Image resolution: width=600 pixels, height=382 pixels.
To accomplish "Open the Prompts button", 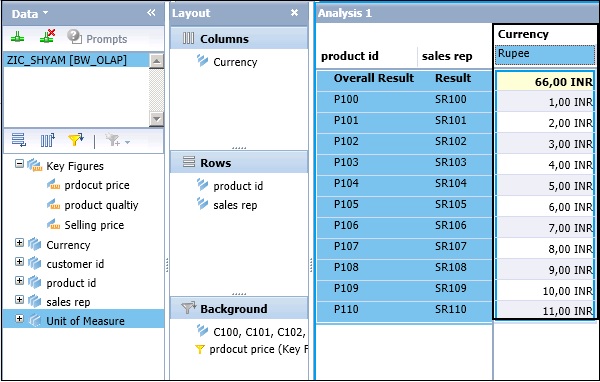I will point(97,38).
